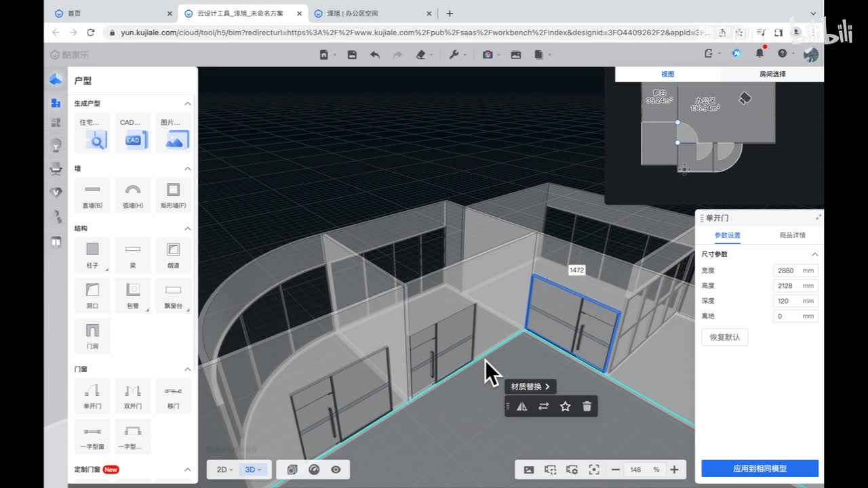Click the 离地 floor offset input field
The image size is (868, 488).
795,317
